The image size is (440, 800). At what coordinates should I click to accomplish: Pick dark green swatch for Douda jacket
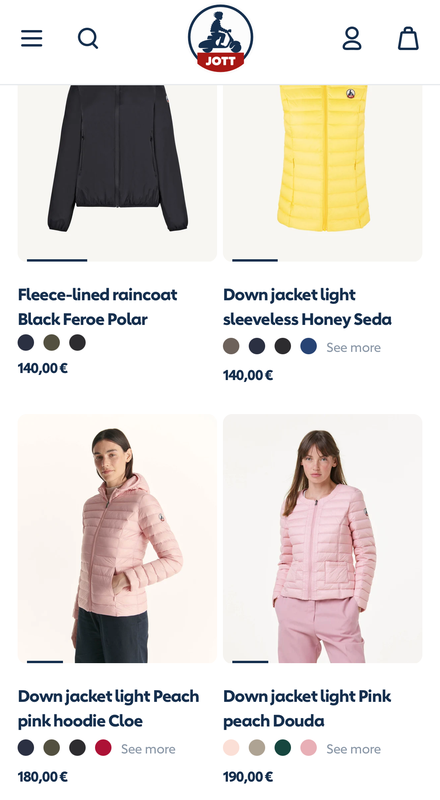click(283, 748)
